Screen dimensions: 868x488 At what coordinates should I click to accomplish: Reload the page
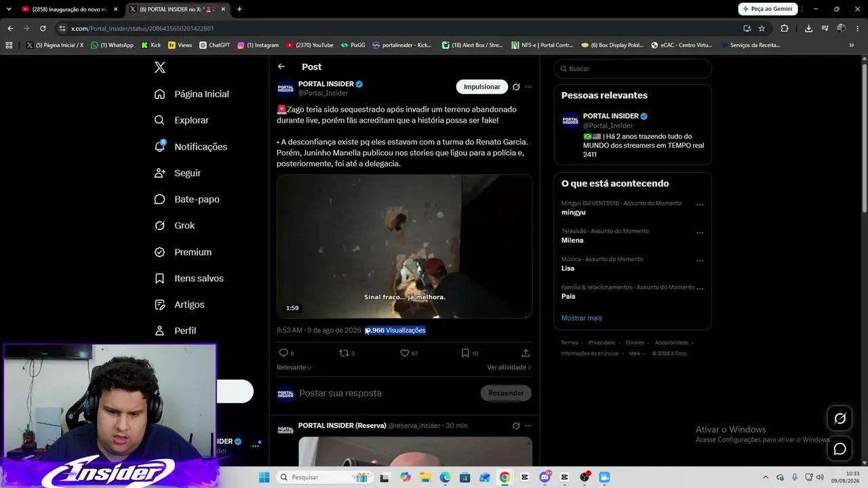pos(43,28)
